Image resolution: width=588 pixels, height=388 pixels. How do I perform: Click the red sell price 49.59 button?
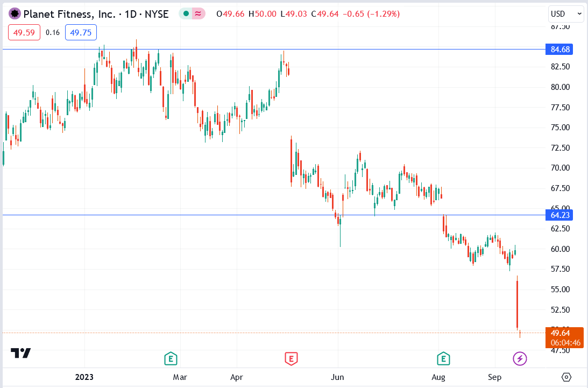point(24,32)
